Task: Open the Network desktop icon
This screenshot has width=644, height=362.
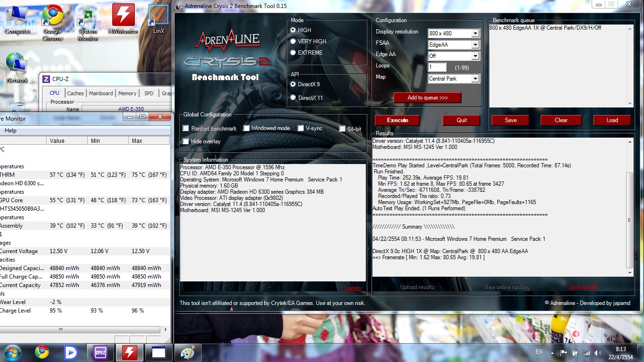Action: 17,68
